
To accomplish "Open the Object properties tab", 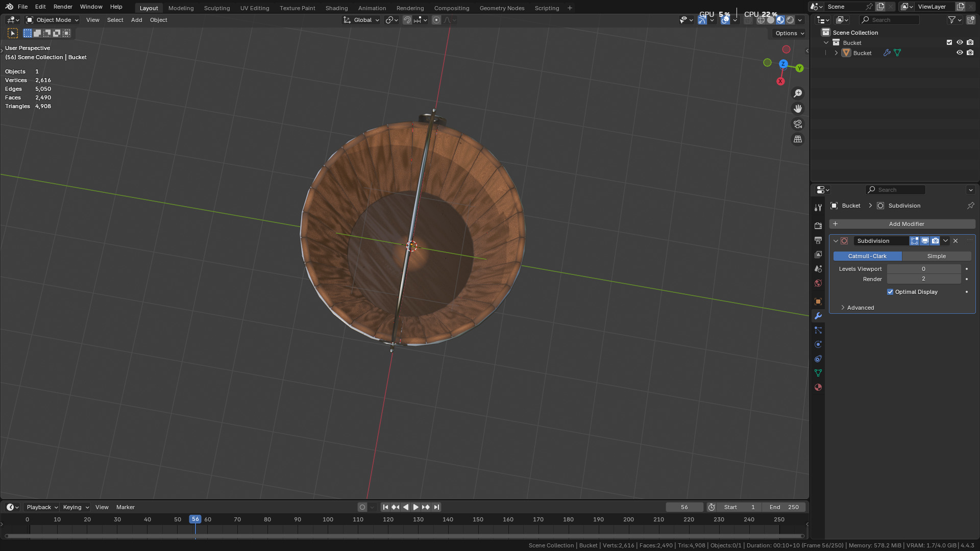I will (x=818, y=302).
